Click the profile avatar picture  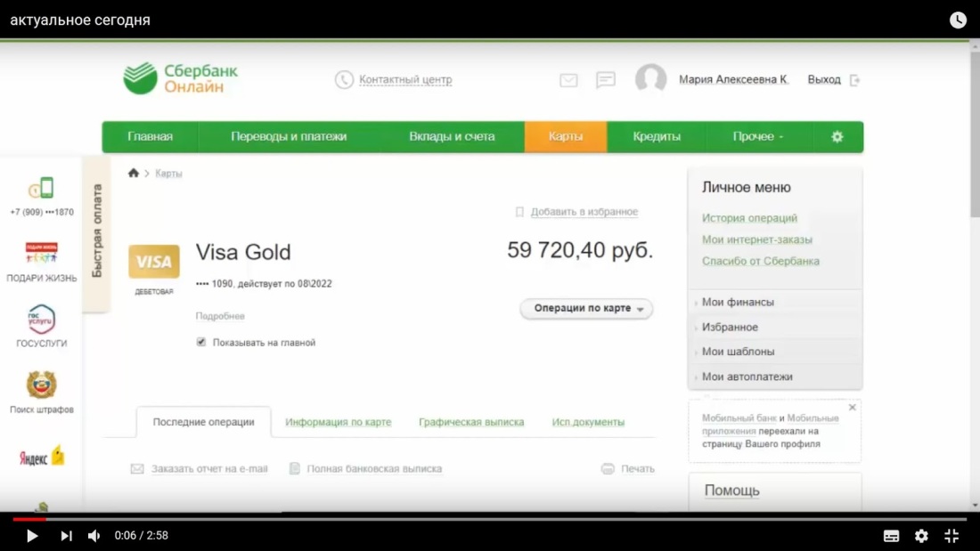651,79
